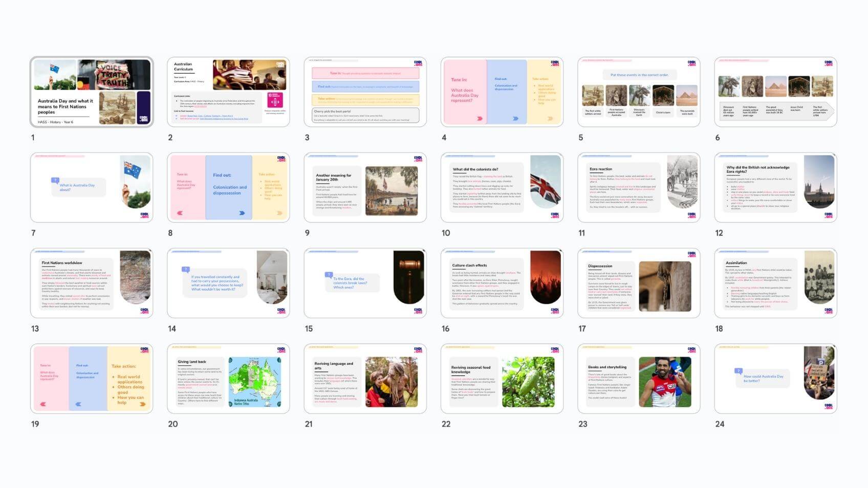Open the 'Dispossession' slide with chain photo
The height and width of the screenshot is (488, 868).
(639, 283)
